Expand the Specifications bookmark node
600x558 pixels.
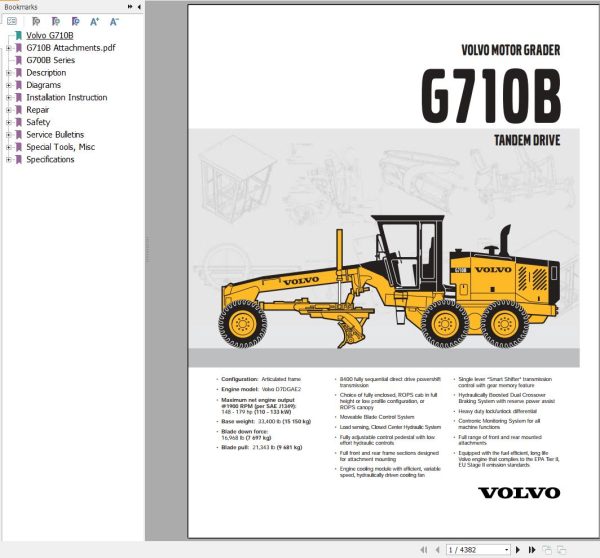pyautogui.click(x=8, y=160)
